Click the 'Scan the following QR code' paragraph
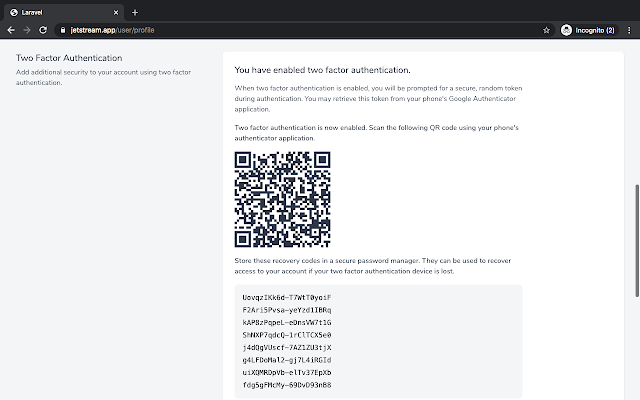Image resolution: width=640 pixels, height=400 pixels. (376, 133)
